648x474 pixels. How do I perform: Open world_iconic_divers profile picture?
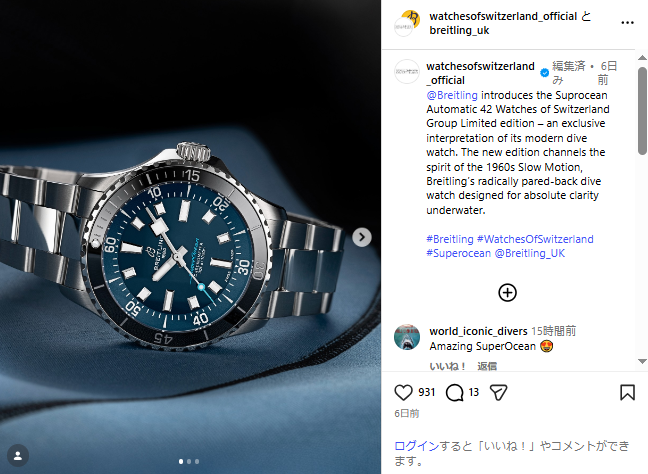coord(407,337)
